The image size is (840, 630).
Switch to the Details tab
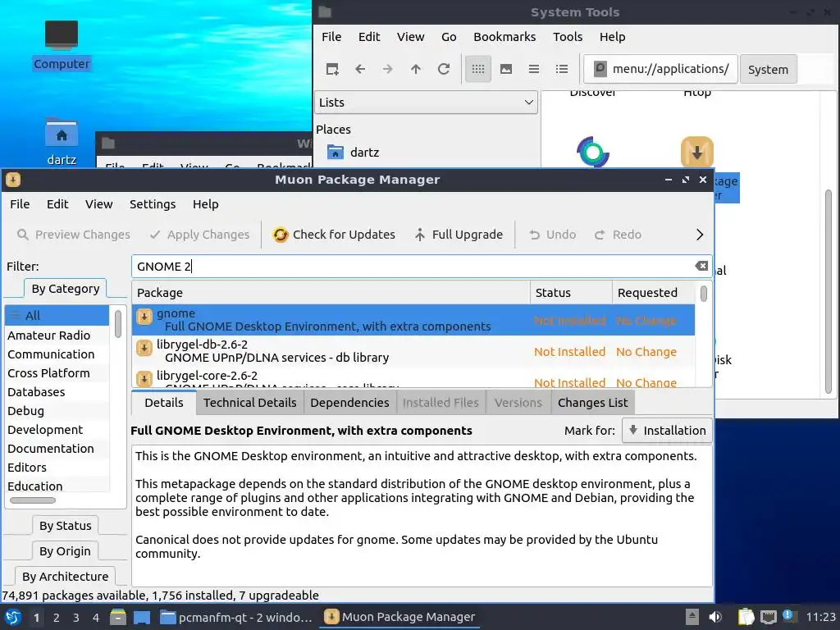164,403
